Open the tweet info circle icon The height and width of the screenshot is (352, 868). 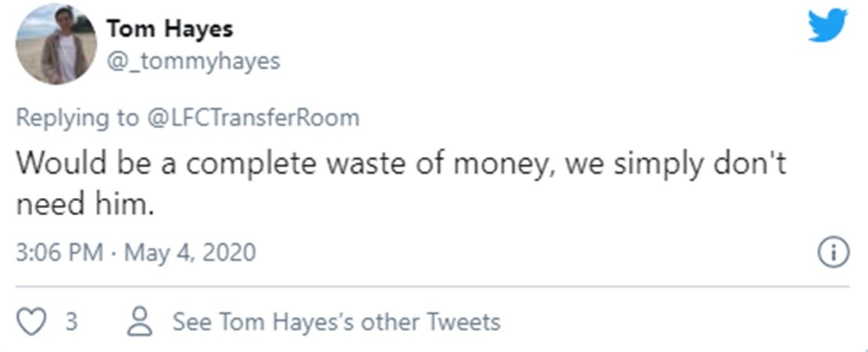point(832,253)
